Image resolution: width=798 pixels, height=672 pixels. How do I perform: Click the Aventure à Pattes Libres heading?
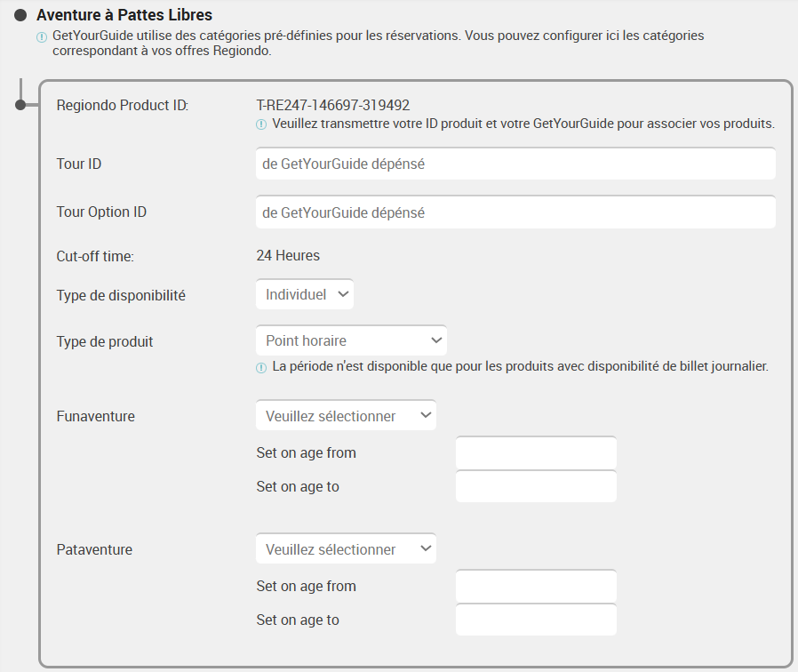click(124, 15)
